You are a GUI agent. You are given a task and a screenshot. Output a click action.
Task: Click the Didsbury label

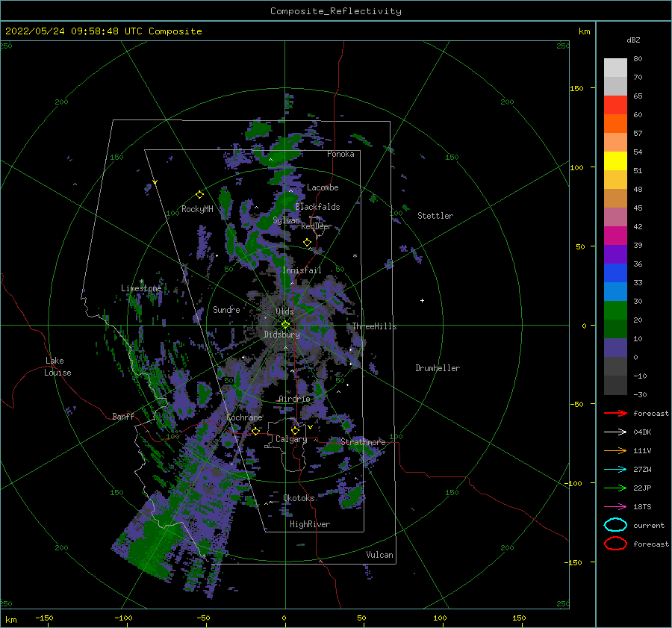(281, 335)
